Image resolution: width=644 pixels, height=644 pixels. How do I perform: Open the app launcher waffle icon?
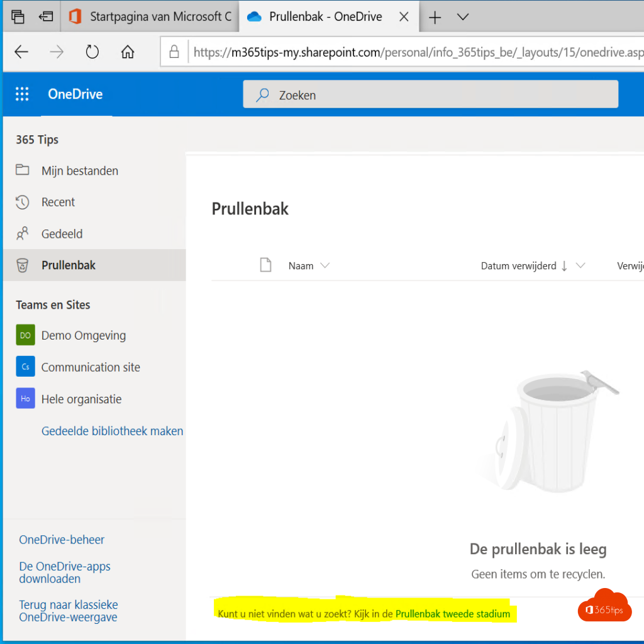pos(22,94)
